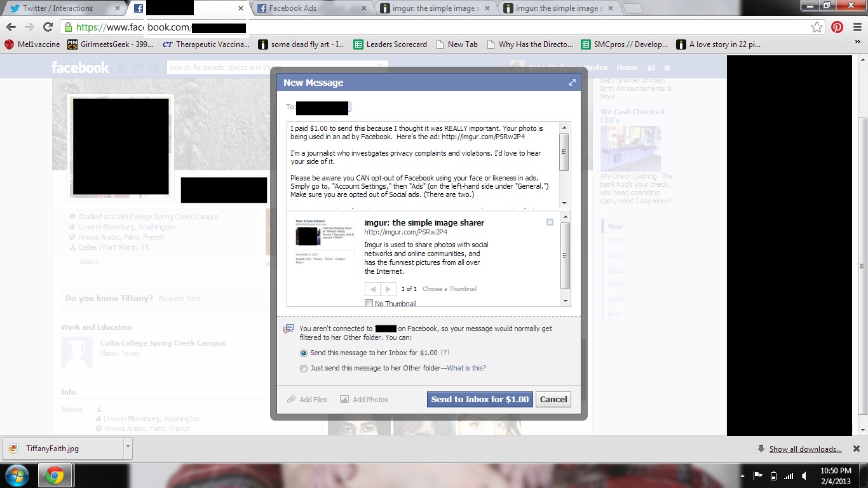
Task: Reload the page with the refresh icon
Action: pos(48,27)
